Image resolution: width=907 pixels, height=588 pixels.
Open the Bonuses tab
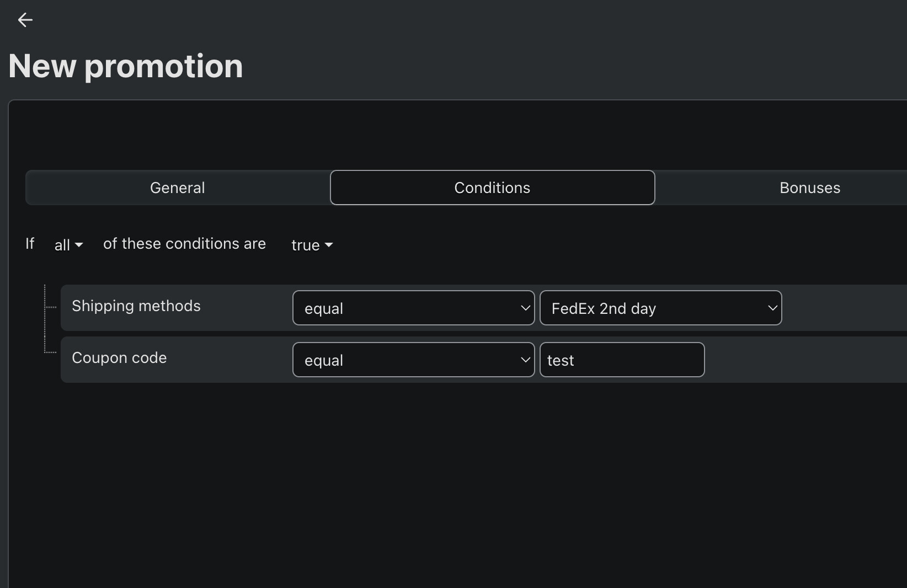coord(809,188)
